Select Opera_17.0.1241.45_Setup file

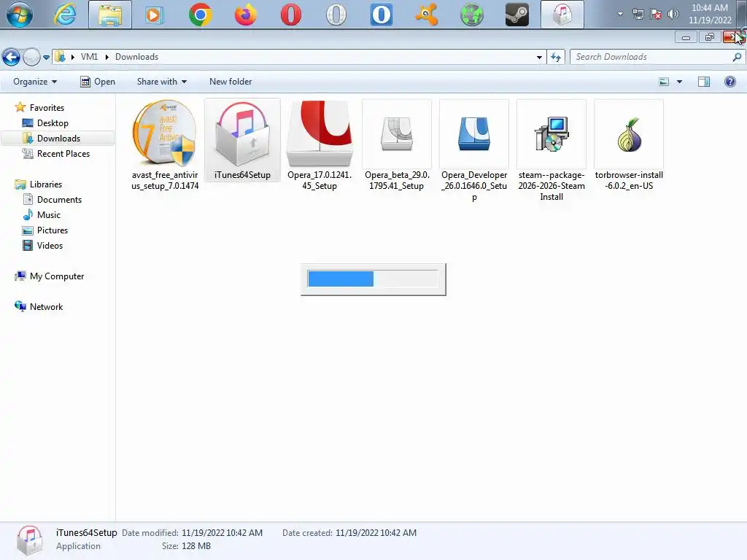(x=320, y=145)
